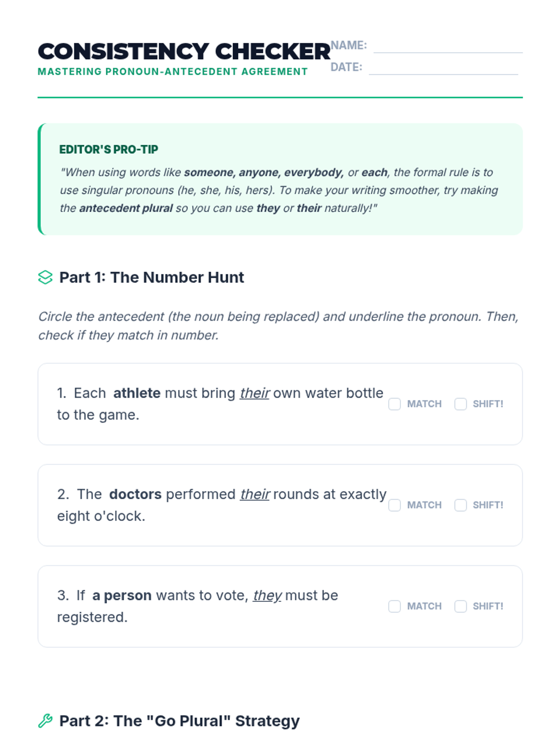Click the Part 2 "Go Plural" Strategy heading

tap(179, 721)
